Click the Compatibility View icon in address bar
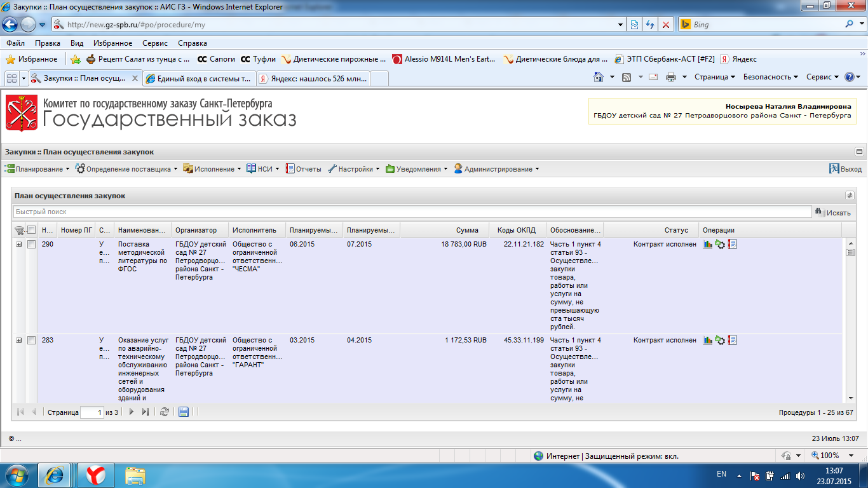The image size is (868, 488). coord(634,25)
